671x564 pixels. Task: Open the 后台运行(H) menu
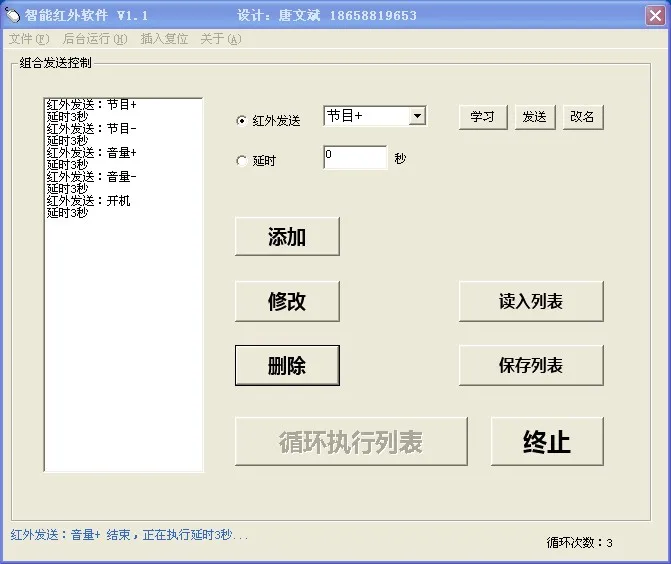(x=95, y=39)
